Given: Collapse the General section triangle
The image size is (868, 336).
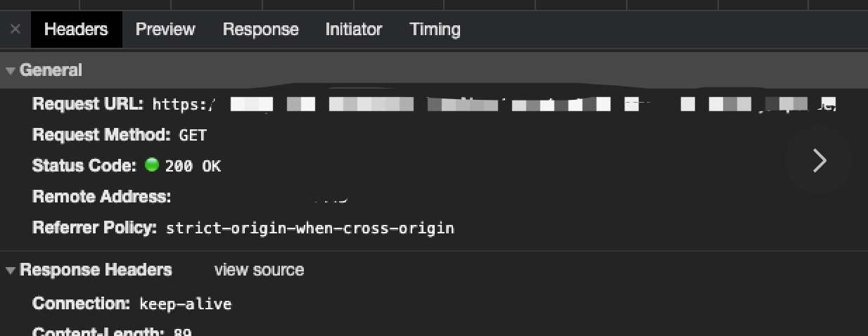Looking at the screenshot, I should [11, 71].
